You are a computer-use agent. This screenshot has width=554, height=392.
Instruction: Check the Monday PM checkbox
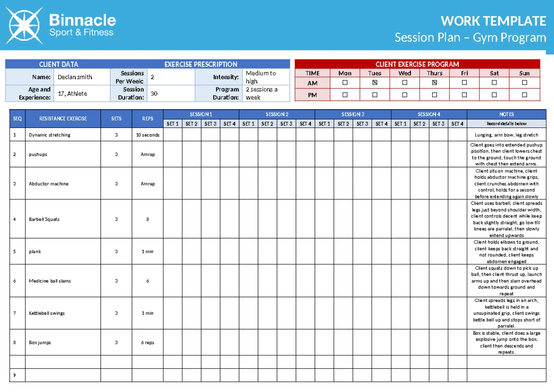click(x=345, y=95)
